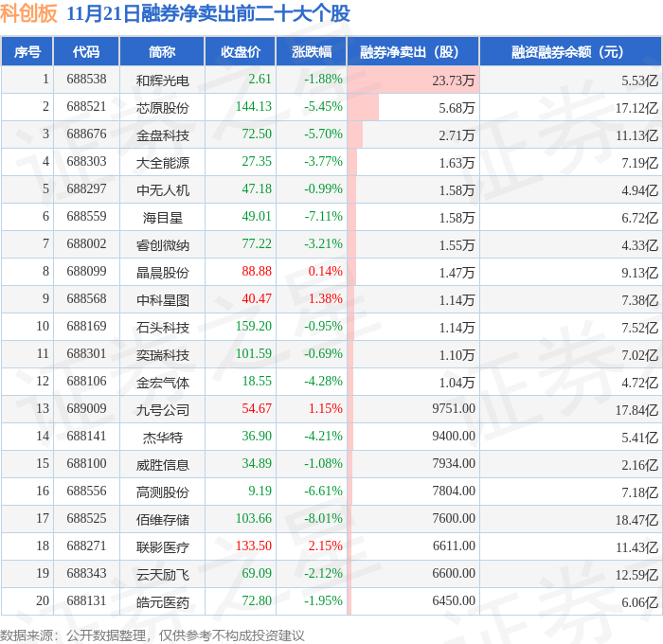Select stock name 佰维存储
Viewport: 663px width, 644px height.
tap(162, 520)
